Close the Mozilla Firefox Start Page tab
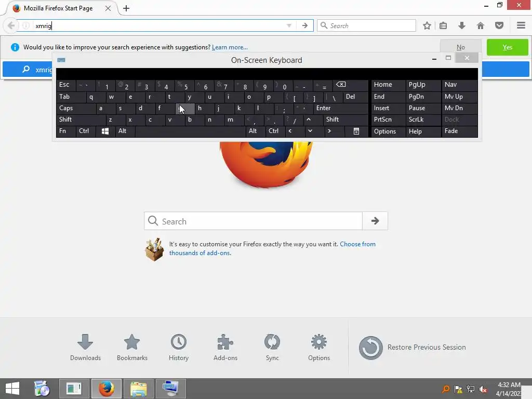This screenshot has height=399, width=532. pyautogui.click(x=108, y=8)
